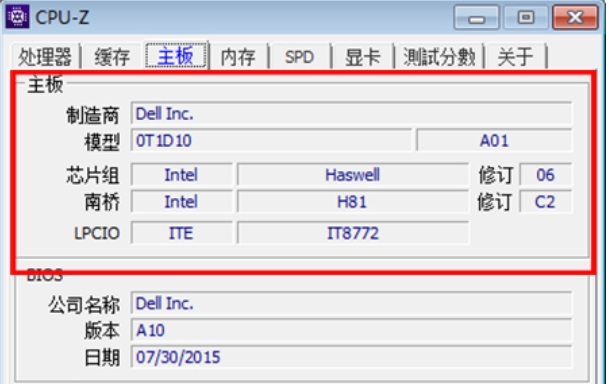The height and width of the screenshot is (384, 609).
Task: Click the CPU-Z app icon in title bar
Action: (x=17, y=17)
